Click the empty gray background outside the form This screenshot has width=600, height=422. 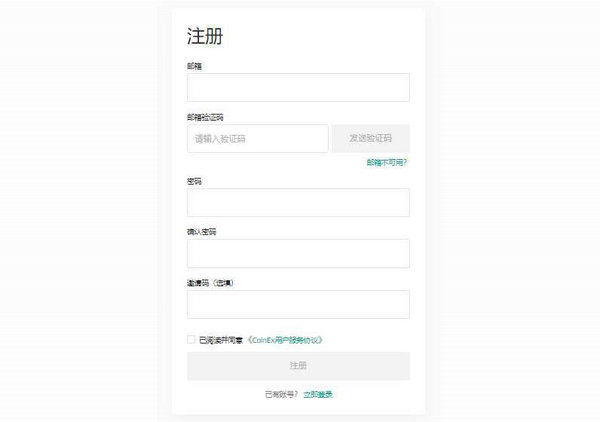point(77,210)
